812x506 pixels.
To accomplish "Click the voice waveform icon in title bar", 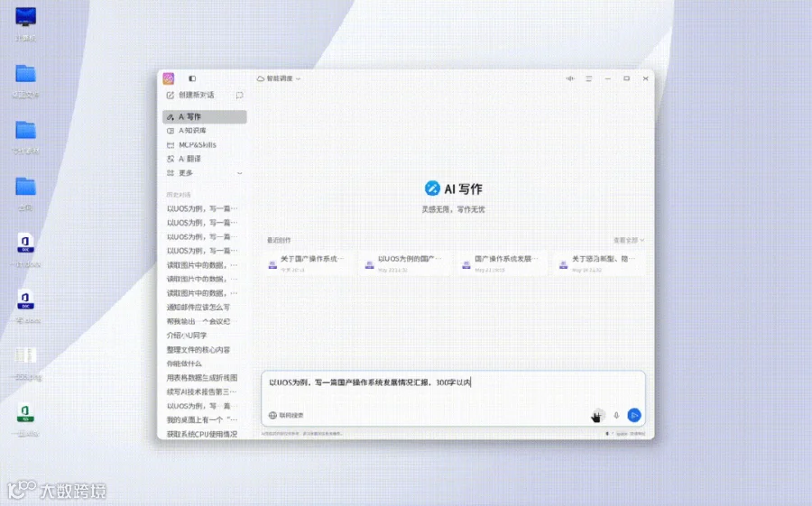I will coord(570,78).
